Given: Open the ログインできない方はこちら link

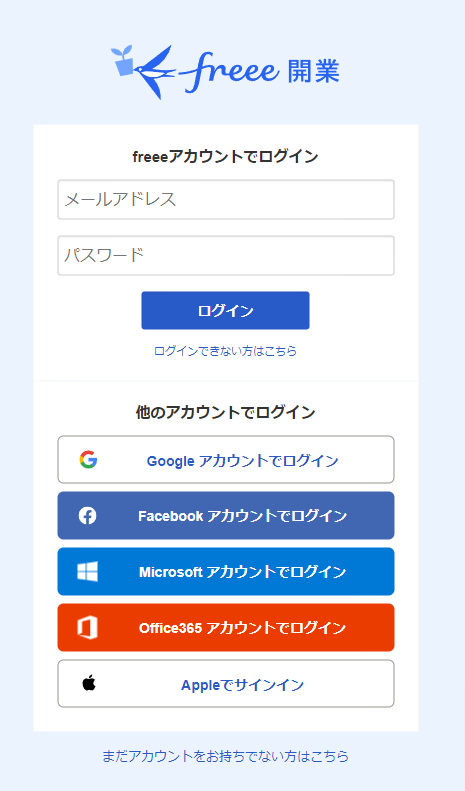Looking at the screenshot, I should click(225, 351).
